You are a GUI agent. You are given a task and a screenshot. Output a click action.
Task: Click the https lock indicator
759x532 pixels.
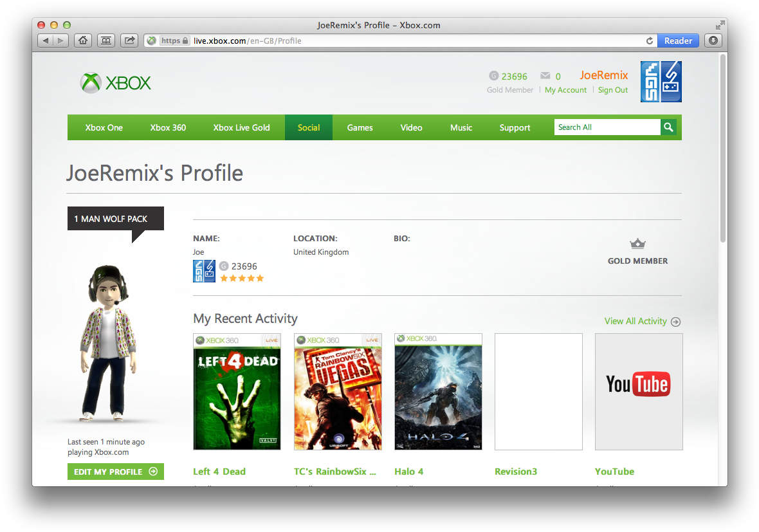tap(175, 41)
